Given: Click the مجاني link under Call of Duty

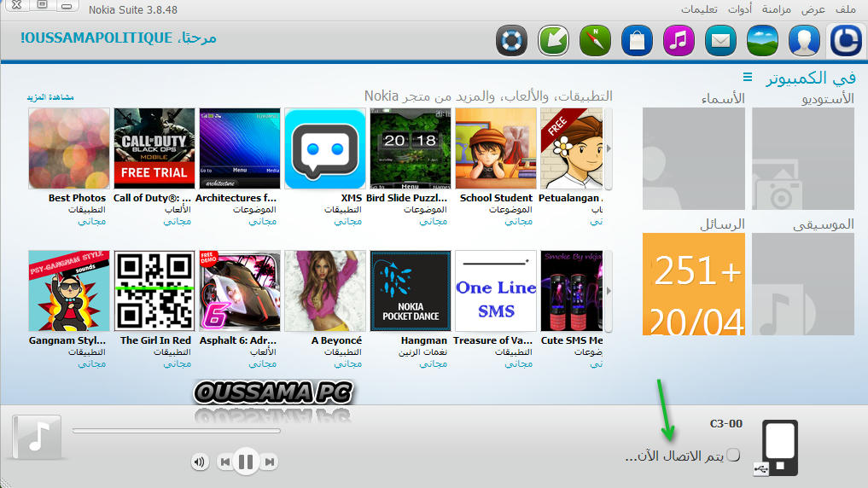Looking at the screenshot, I should point(178,221).
